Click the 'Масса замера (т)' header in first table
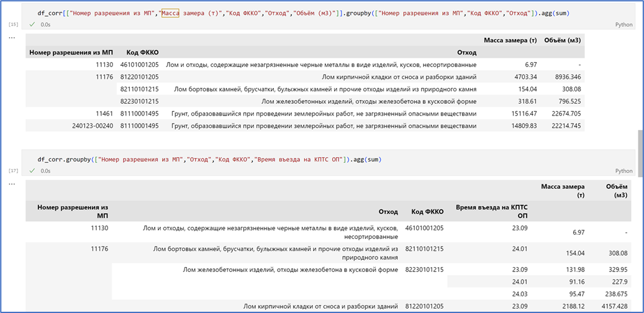The image size is (644, 313). 510,40
